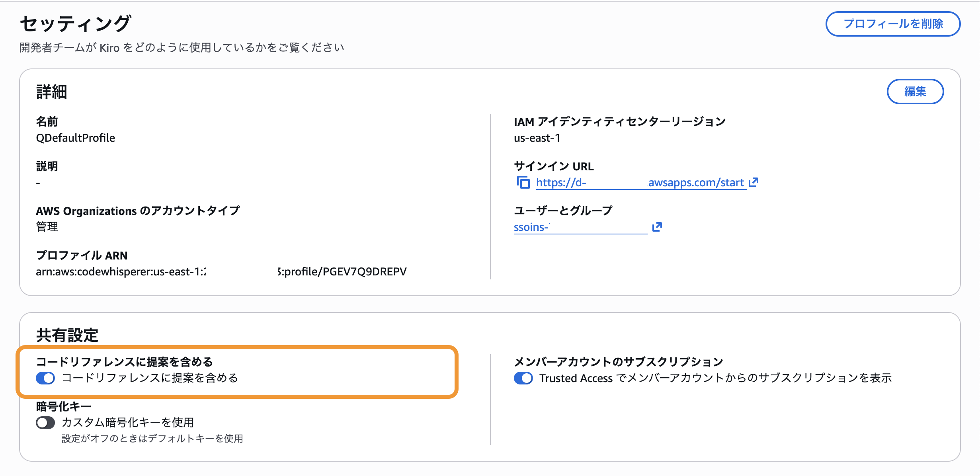Disable the コードリファレンスに提案を含める toggle switch
The image size is (980, 476).
pos(45,378)
